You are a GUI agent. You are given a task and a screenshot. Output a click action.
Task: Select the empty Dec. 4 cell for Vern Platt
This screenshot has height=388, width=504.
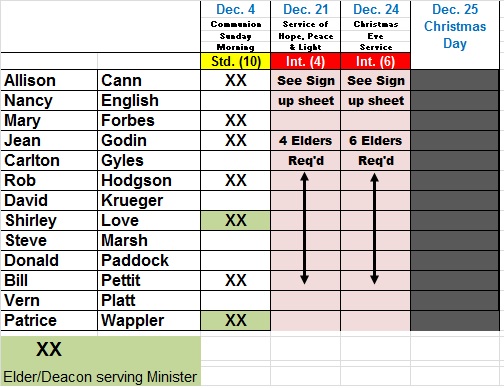[235, 300]
